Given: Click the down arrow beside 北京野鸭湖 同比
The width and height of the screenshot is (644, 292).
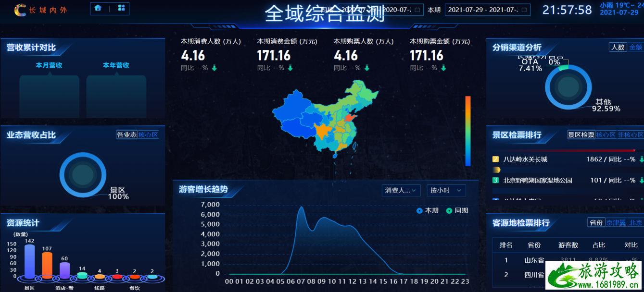Looking at the screenshot, I should 641,180.
